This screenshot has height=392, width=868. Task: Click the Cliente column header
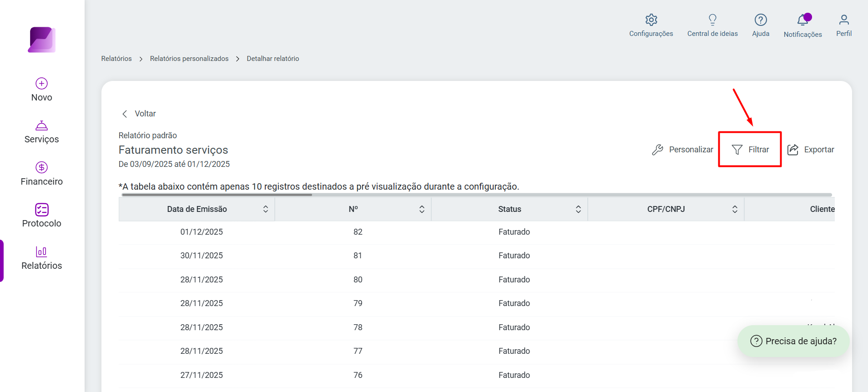(x=822, y=209)
